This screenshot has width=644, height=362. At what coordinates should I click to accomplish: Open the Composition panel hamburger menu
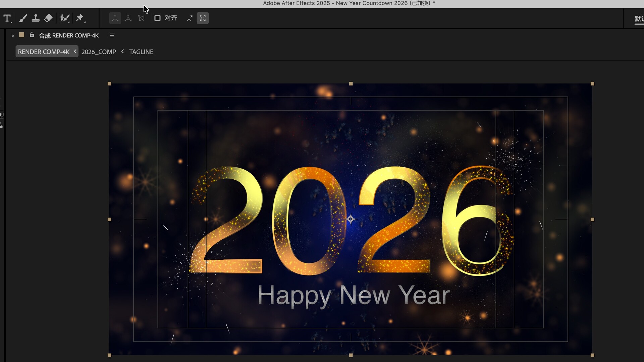coord(112,35)
